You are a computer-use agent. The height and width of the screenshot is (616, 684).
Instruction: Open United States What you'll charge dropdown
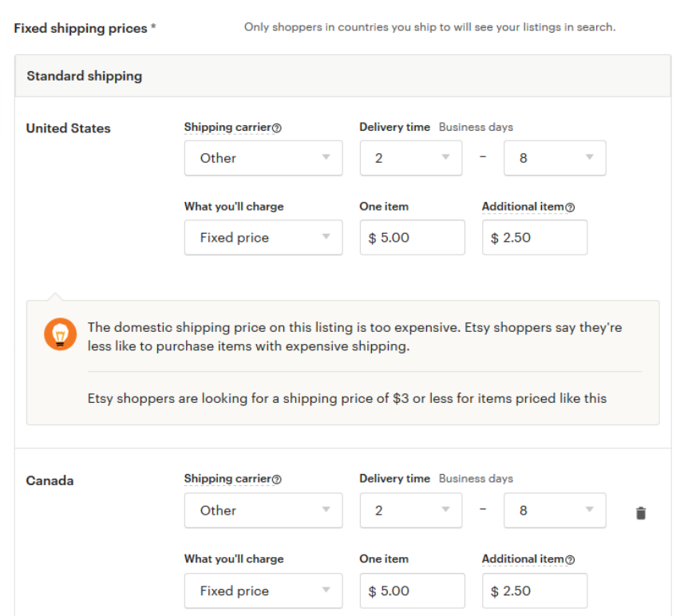[x=263, y=237]
